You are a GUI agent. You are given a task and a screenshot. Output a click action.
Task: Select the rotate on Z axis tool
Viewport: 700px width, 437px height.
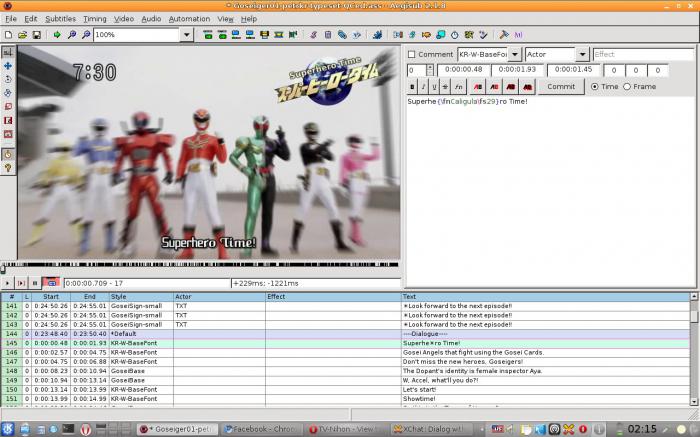[x=8, y=79]
